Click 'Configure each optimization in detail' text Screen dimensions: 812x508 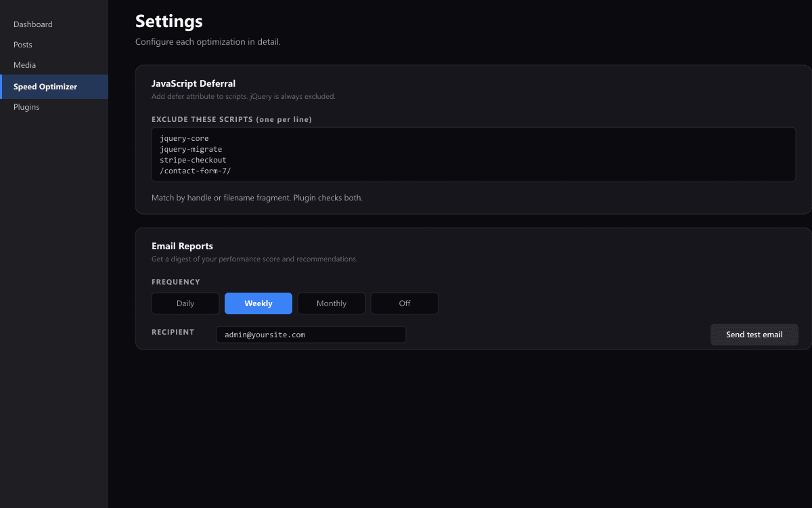[208, 42]
